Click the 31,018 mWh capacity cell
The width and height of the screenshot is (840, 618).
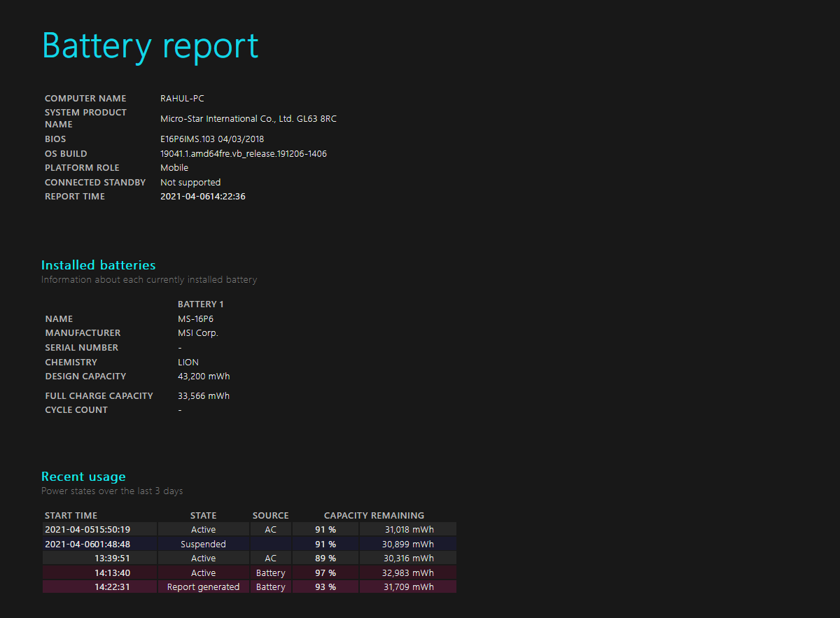pos(407,530)
